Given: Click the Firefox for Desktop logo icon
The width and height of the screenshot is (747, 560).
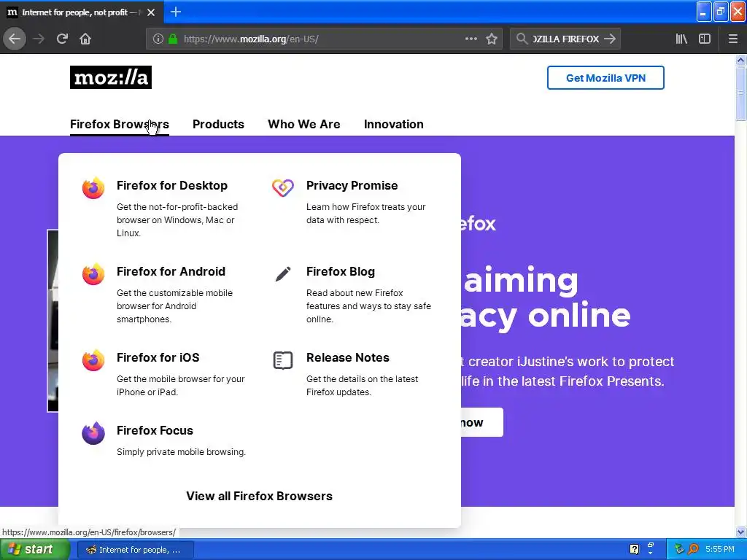Looking at the screenshot, I should tap(93, 188).
